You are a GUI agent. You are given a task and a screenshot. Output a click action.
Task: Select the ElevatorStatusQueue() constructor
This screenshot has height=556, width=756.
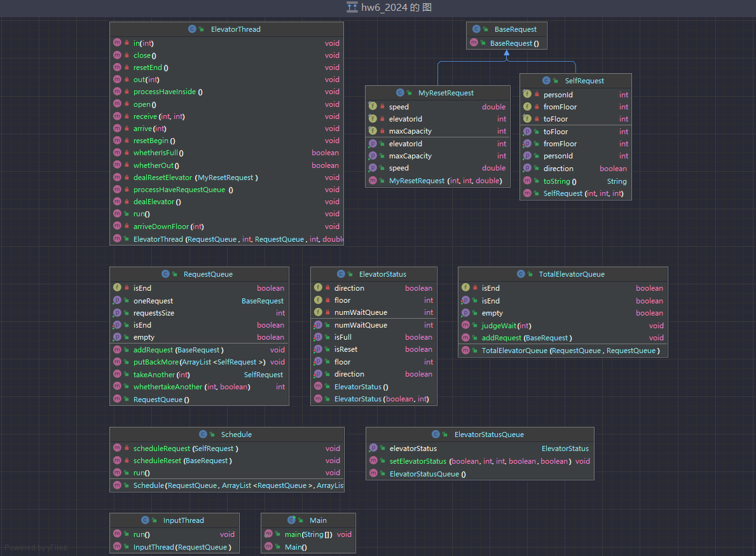[479, 473]
